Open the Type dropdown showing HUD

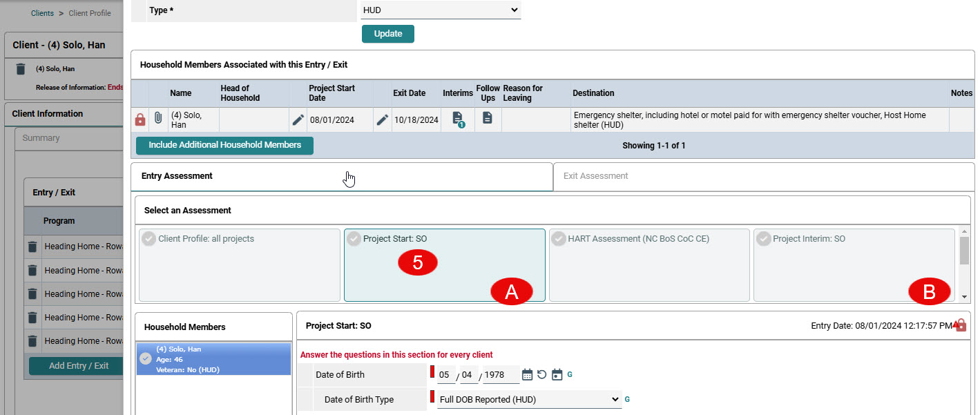(441, 10)
